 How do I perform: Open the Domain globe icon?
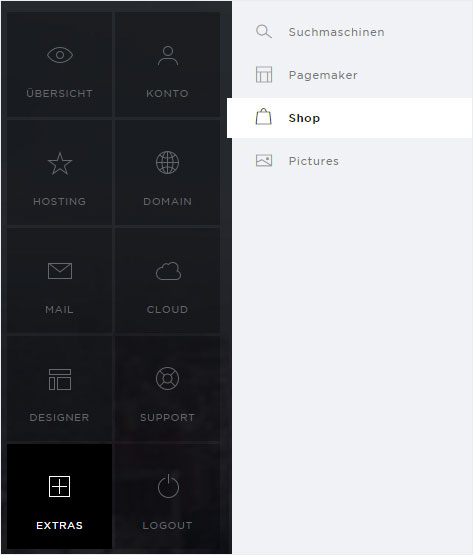[x=167, y=162]
